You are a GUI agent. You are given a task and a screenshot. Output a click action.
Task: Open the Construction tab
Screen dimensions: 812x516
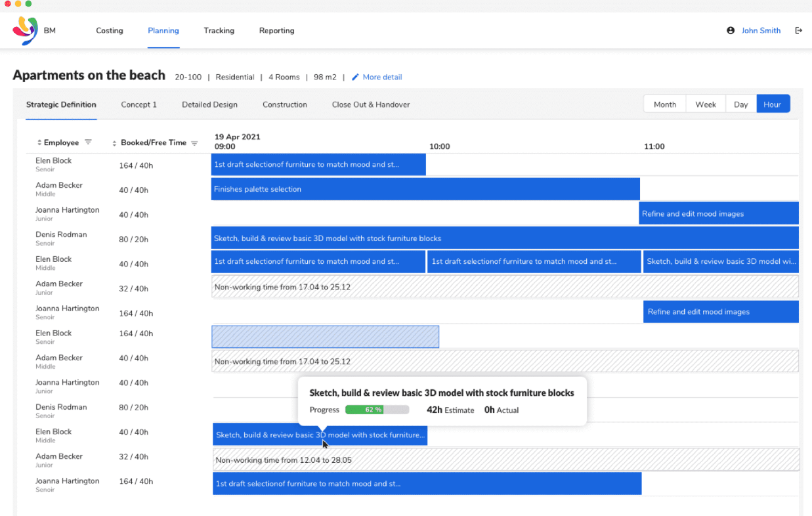pyautogui.click(x=285, y=104)
